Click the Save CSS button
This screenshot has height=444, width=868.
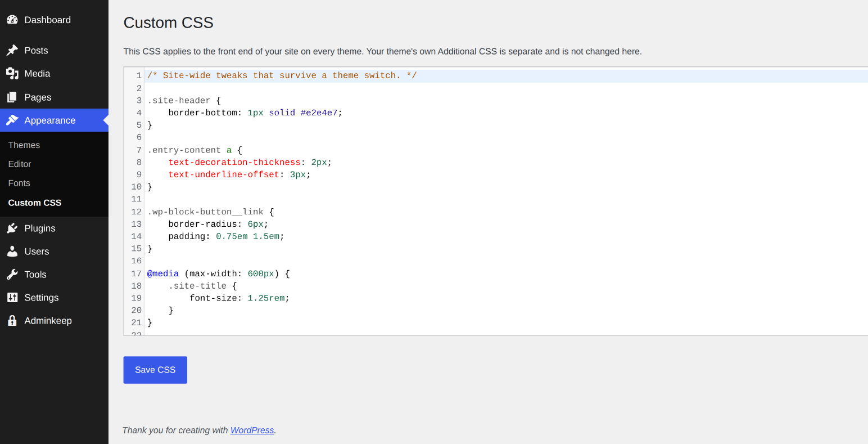point(155,370)
